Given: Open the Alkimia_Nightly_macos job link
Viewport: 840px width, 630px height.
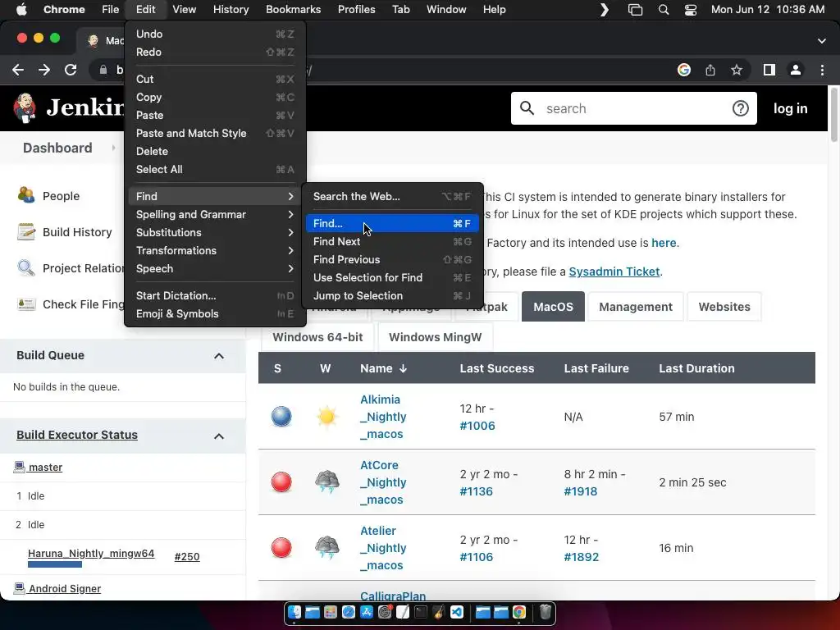Looking at the screenshot, I should coord(383,416).
